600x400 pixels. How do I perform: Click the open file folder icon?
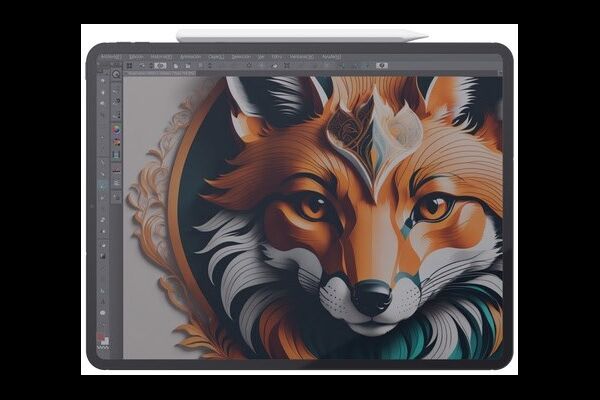(188, 66)
